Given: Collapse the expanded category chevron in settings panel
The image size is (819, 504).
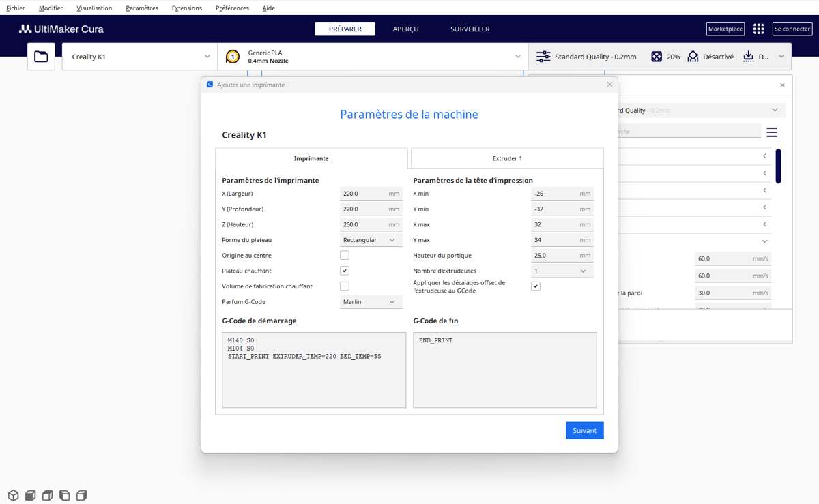Looking at the screenshot, I should [x=765, y=241].
